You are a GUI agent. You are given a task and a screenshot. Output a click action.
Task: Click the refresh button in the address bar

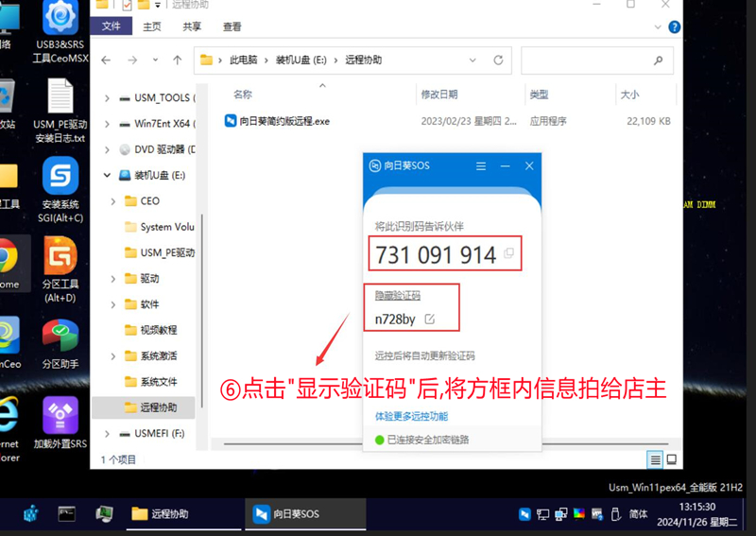500,61
